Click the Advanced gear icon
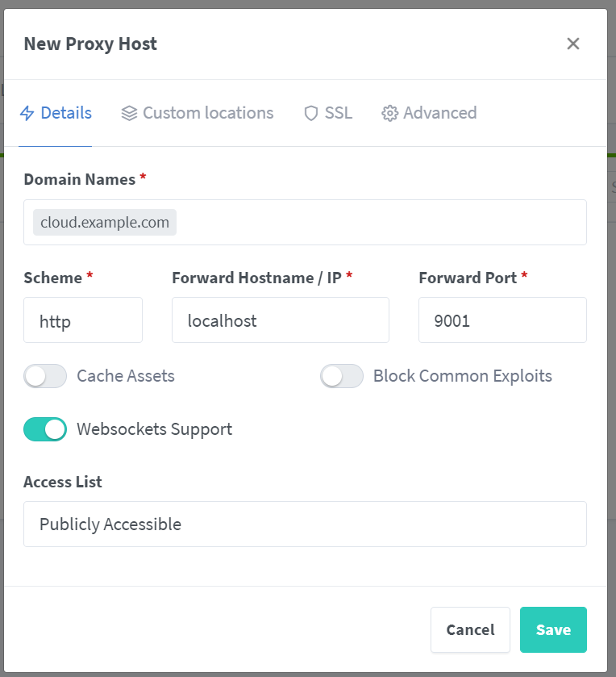Image resolution: width=616 pixels, height=677 pixels. point(390,113)
